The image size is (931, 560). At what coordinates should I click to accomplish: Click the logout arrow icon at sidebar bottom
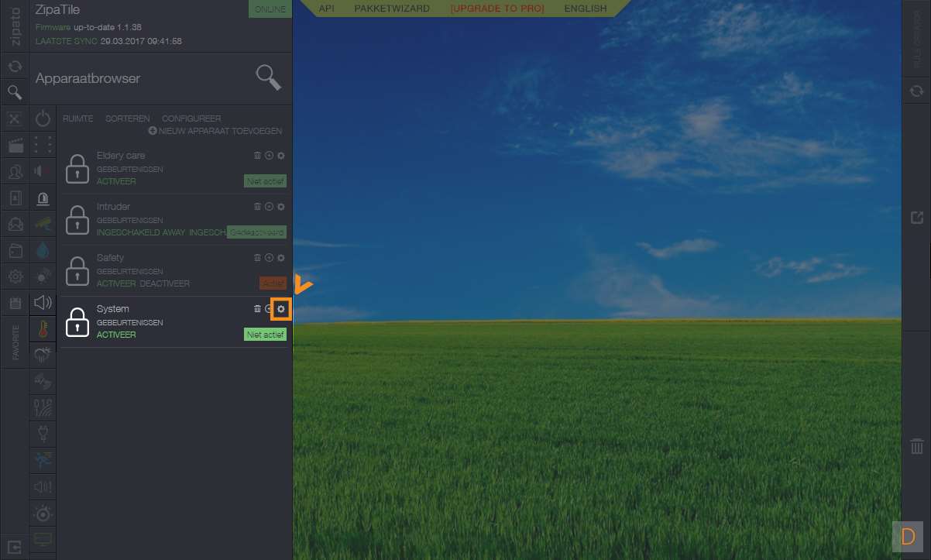(15, 547)
